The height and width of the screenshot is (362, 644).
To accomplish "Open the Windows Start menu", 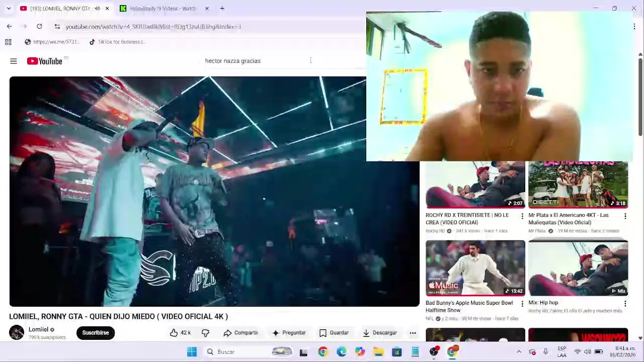I will 192,352.
